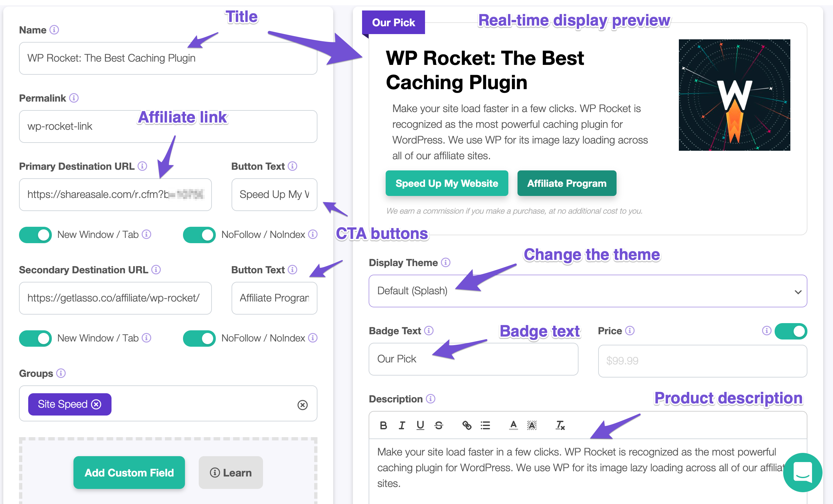Viewport: 833px width, 504px height.
Task: Click the info icon beside Permalink
Action: tap(74, 98)
